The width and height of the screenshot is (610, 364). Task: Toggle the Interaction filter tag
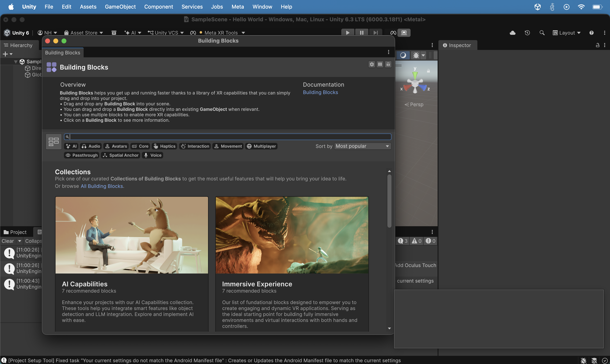point(195,146)
